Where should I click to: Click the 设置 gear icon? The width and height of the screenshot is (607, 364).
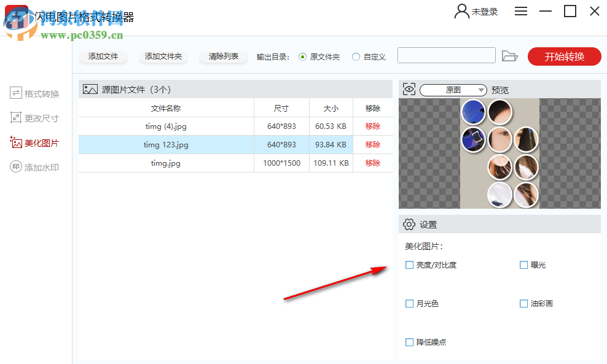pyautogui.click(x=409, y=224)
